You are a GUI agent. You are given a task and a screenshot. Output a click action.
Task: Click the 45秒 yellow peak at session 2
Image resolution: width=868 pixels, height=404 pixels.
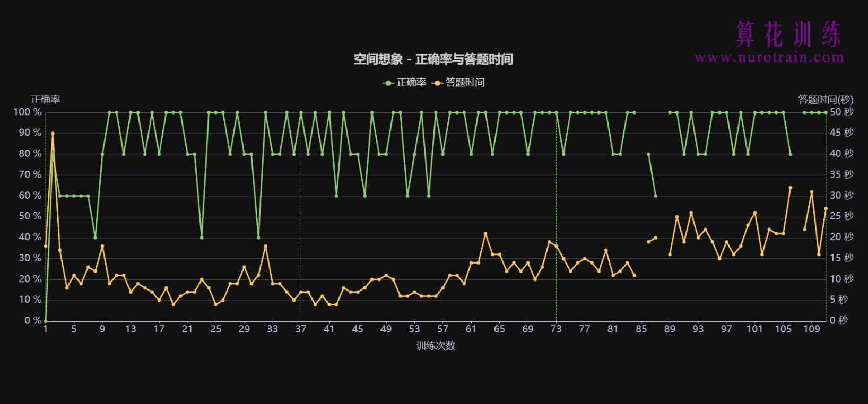coord(53,134)
